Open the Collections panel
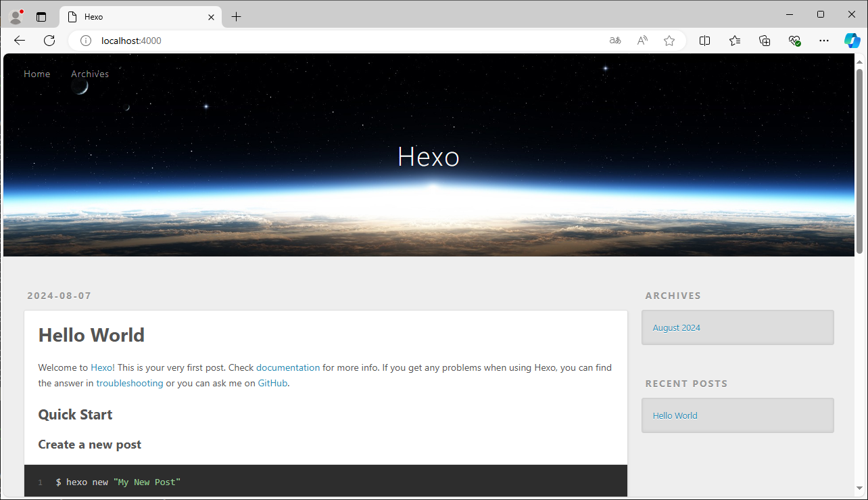 pyautogui.click(x=765, y=41)
